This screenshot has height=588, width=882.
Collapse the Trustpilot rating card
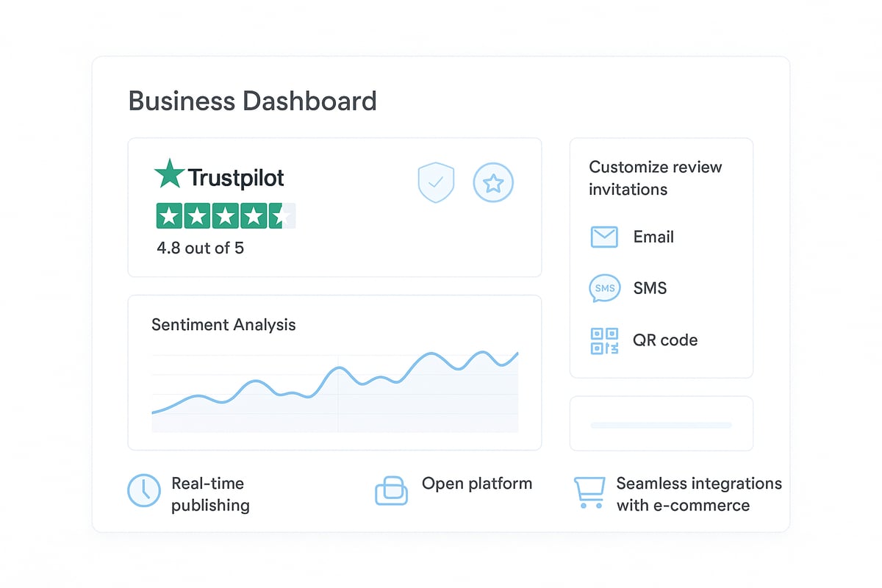[x=334, y=207]
